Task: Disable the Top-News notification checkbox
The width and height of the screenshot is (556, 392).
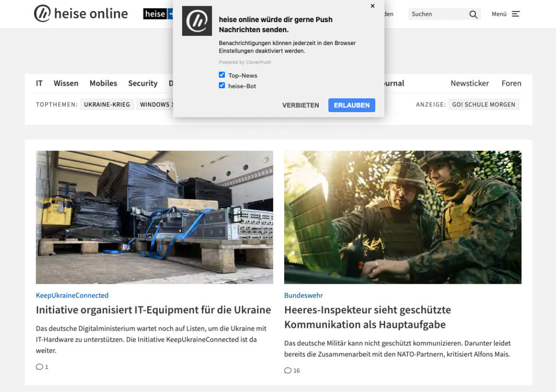Action: click(222, 74)
